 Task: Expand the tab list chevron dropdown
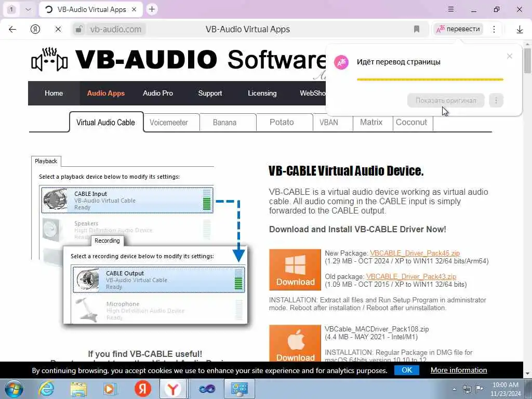click(28, 9)
